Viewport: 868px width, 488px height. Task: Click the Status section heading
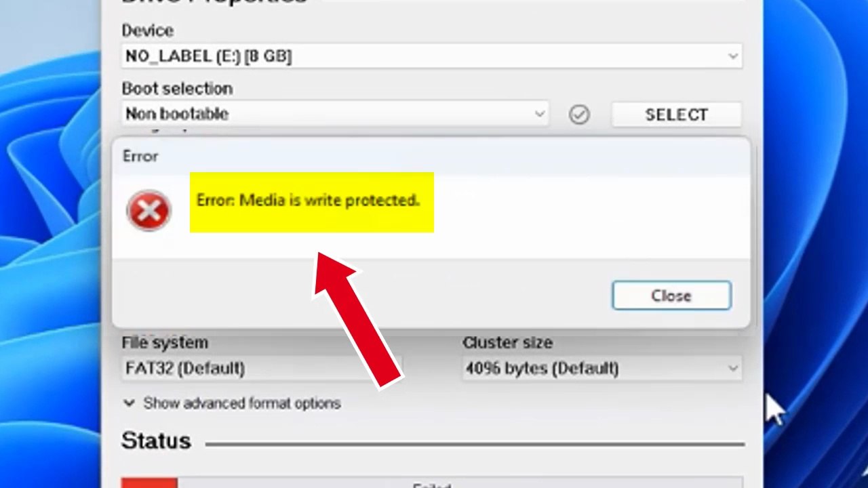156,441
